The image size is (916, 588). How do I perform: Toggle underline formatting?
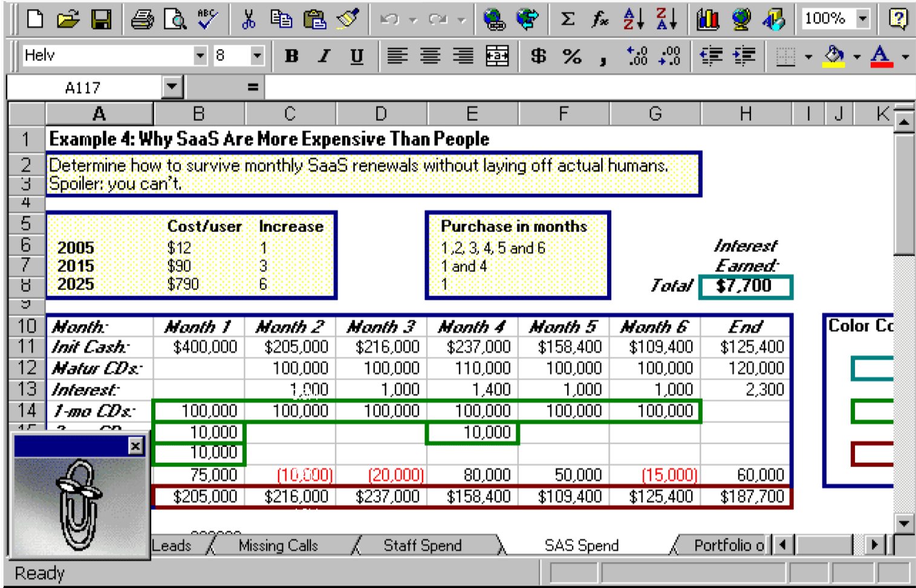(357, 56)
